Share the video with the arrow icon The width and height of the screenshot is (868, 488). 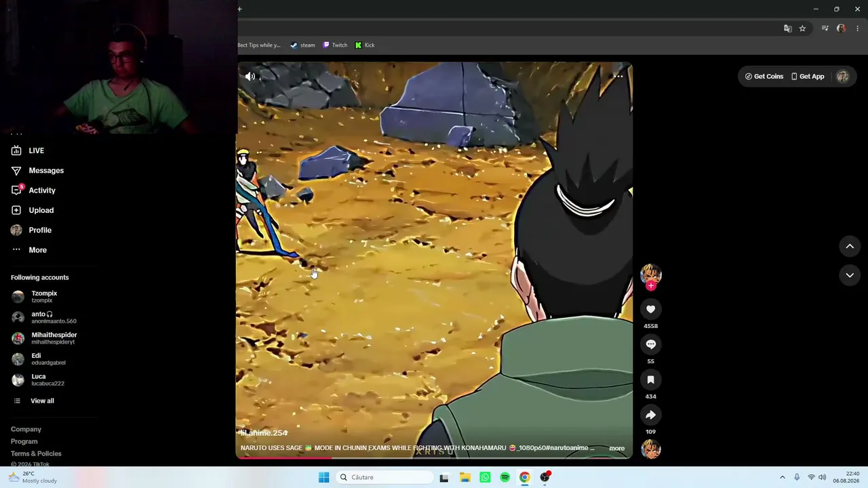coord(650,415)
